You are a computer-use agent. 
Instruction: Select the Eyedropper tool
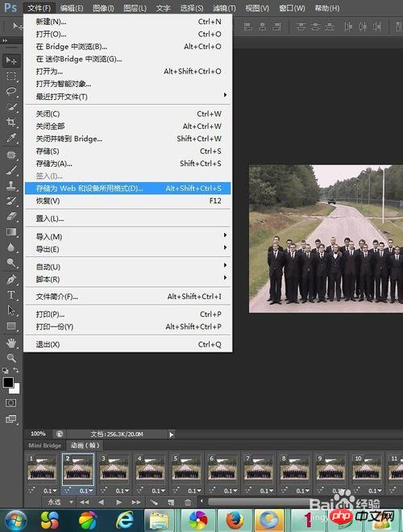coord(11,138)
